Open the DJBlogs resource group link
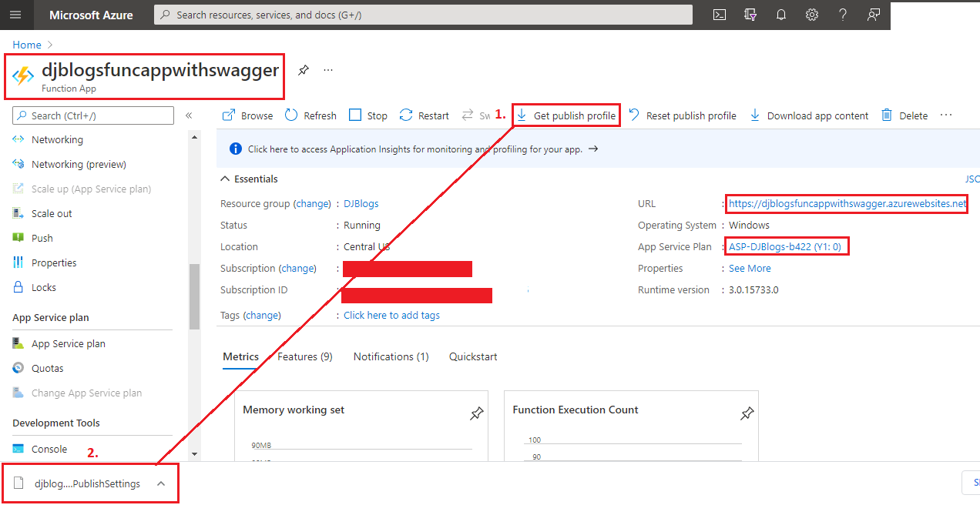 pos(361,204)
